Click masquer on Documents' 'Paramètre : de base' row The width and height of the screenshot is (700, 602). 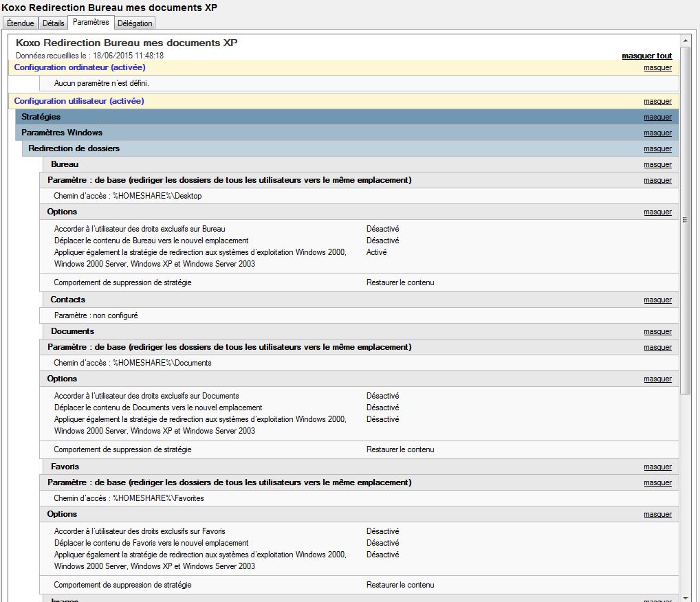point(657,347)
